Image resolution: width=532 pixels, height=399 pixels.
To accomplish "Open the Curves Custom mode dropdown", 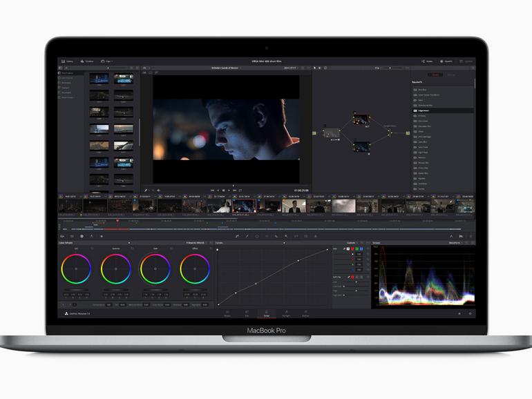I will (352, 243).
